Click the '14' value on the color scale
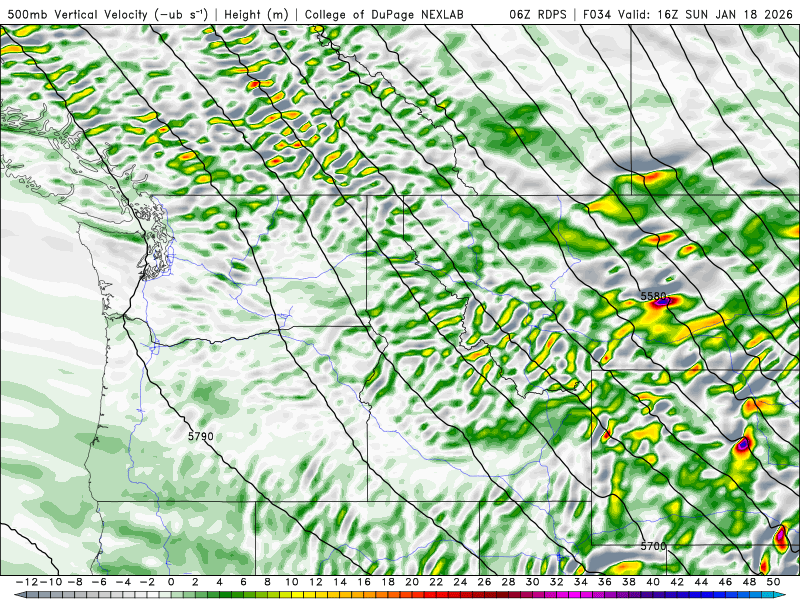Viewport: 800px width, 600px height. (x=340, y=582)
